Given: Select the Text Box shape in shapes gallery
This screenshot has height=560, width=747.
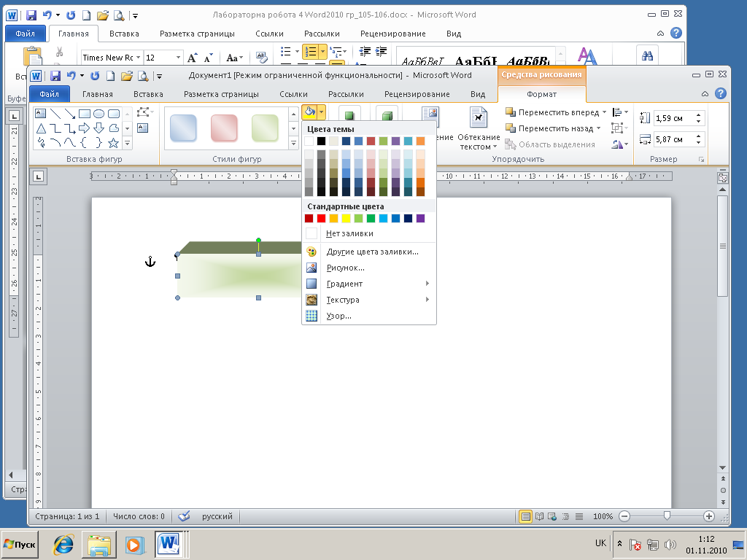Looking at the screenshot, I should [x=41, y=113].
